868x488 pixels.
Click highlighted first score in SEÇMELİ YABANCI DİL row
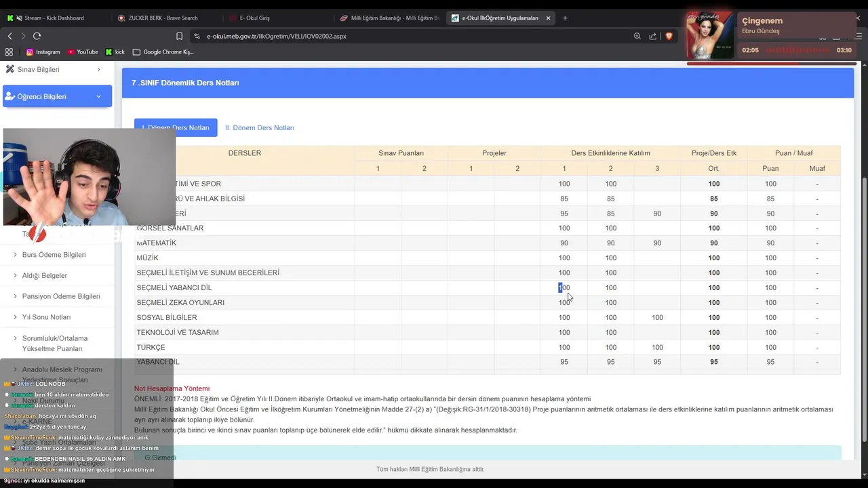click(x=564, y=288)
